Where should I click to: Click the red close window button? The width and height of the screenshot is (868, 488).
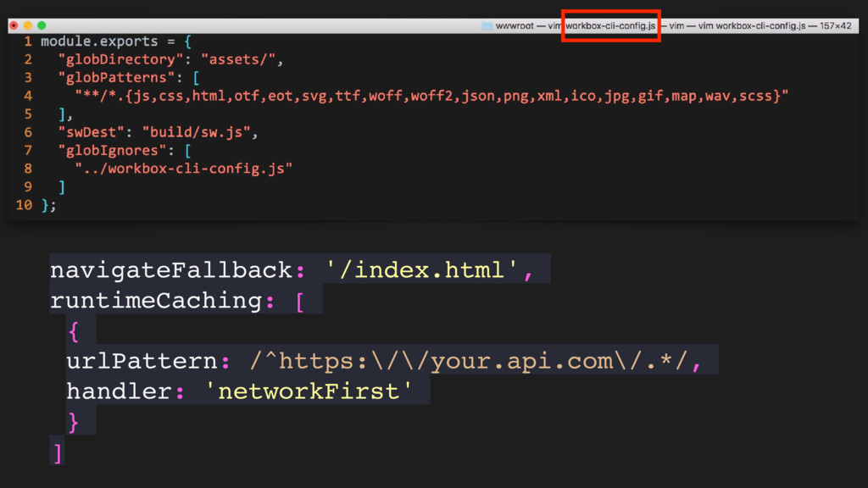coord(14,25)
